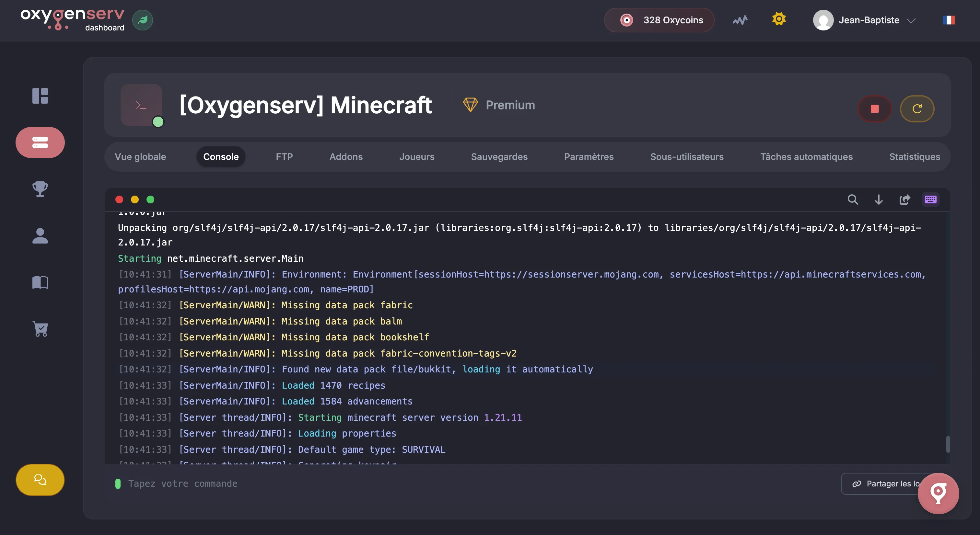This screenshot has width=980, height=535.
Task: Open the shopping cart sidebar icon
Action: [x=40, y=329]
